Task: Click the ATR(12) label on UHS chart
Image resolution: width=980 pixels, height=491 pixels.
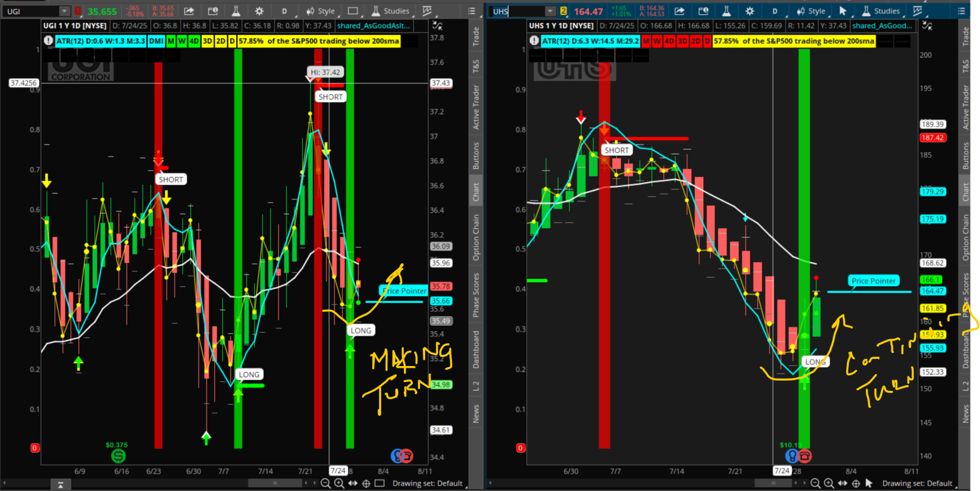Action: point(590,41)
